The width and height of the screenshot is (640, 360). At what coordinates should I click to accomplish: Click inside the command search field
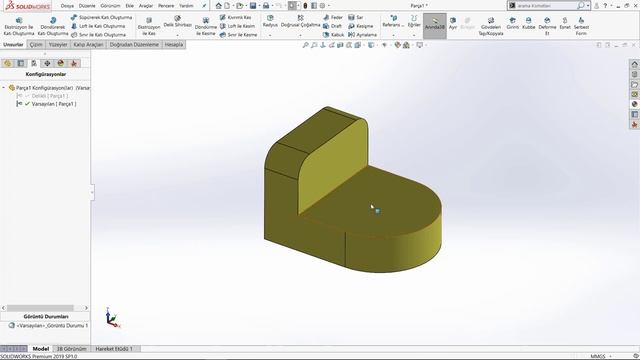tap(545, 6)
